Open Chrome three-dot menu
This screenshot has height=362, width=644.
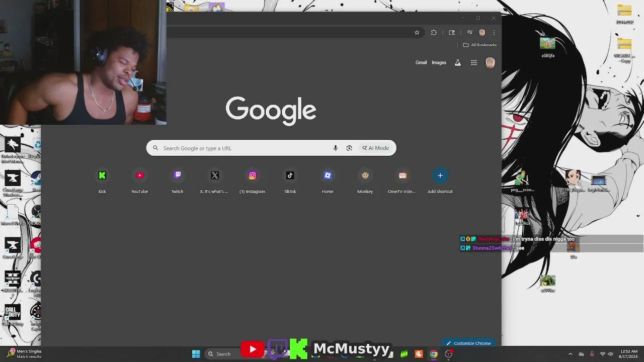[x=494, y=33]
